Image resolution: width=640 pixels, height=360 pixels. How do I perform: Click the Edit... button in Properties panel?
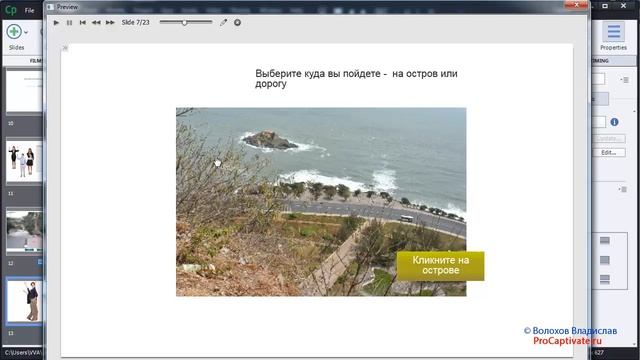click(x=608, y=152)
